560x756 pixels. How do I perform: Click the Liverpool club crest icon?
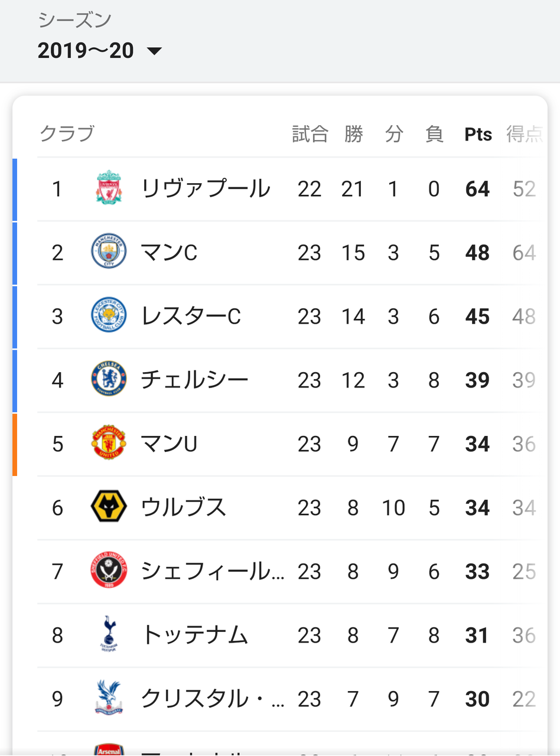pyautogui.click(x=109, y=189)
